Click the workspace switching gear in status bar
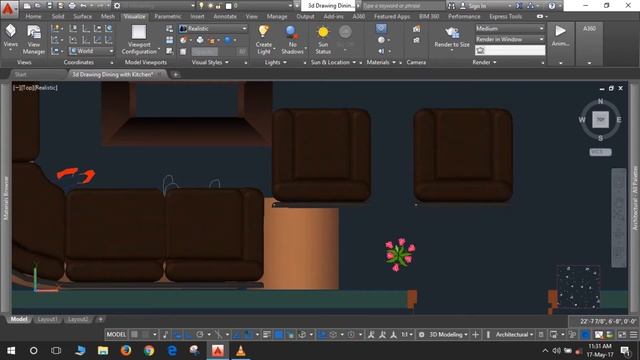The height and width of the screenshot is (360, 640). (x=422, y=335)
